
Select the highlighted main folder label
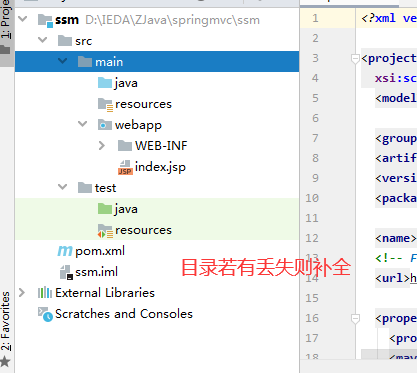point(109,62)
